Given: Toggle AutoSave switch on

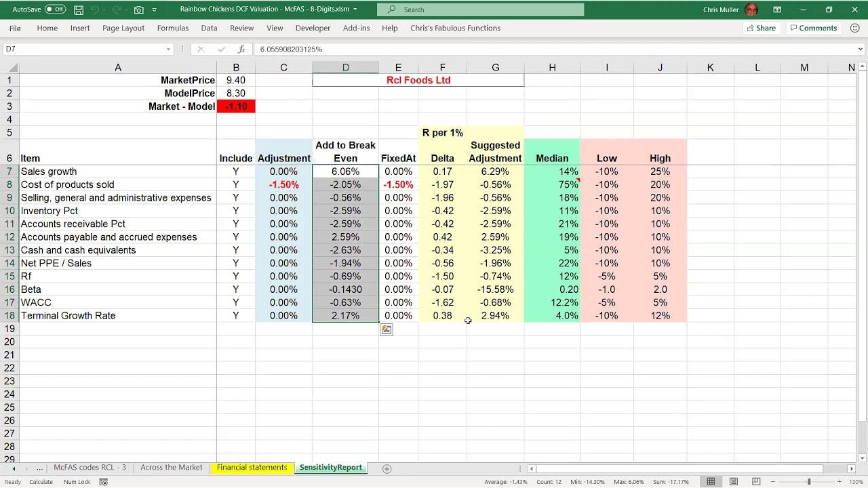Looking at the screenshot, I should click(55, 9).
